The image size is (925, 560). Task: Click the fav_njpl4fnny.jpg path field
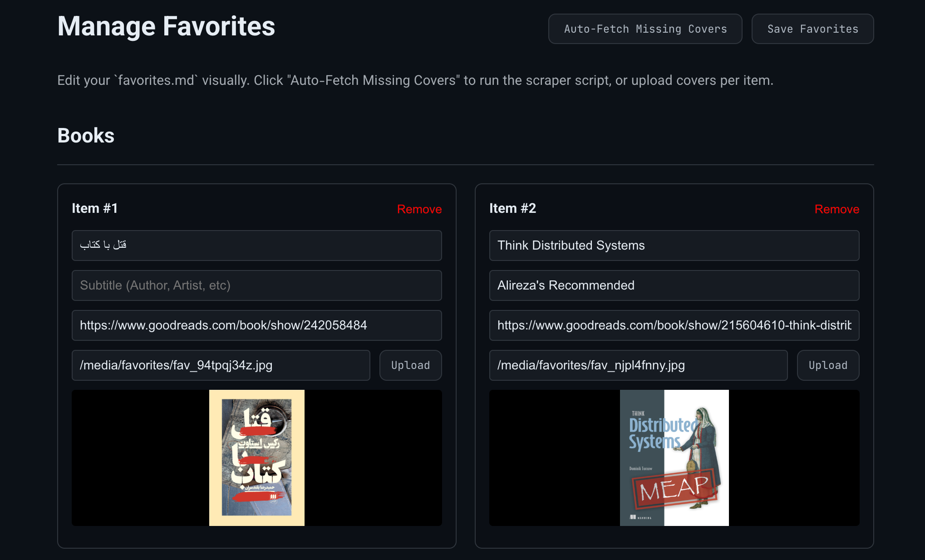638,365
